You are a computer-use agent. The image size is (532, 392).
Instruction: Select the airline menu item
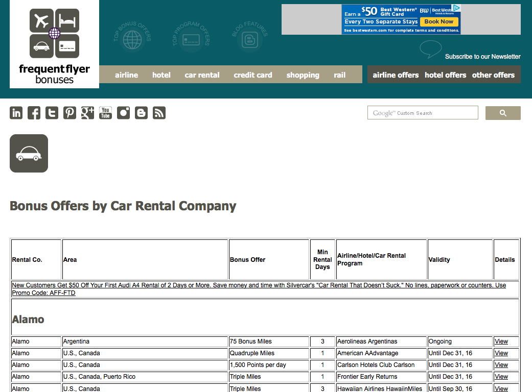[x=127, y=75]
